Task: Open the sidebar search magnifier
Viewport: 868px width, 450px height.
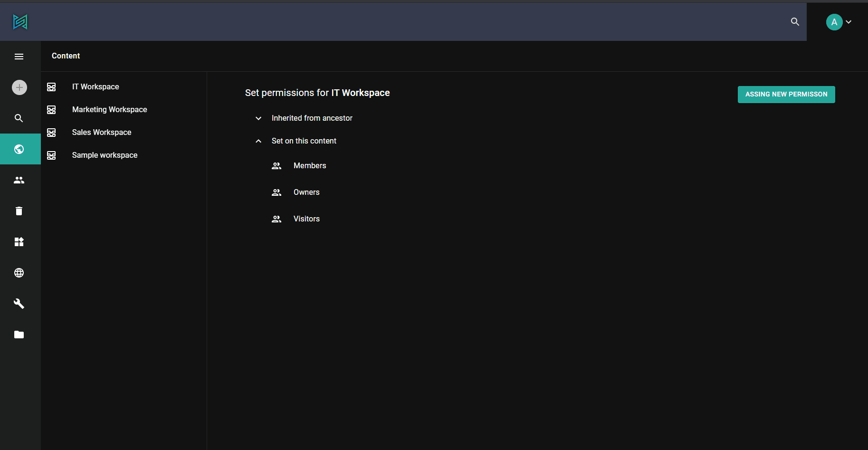Action: [x=19, y=118]
